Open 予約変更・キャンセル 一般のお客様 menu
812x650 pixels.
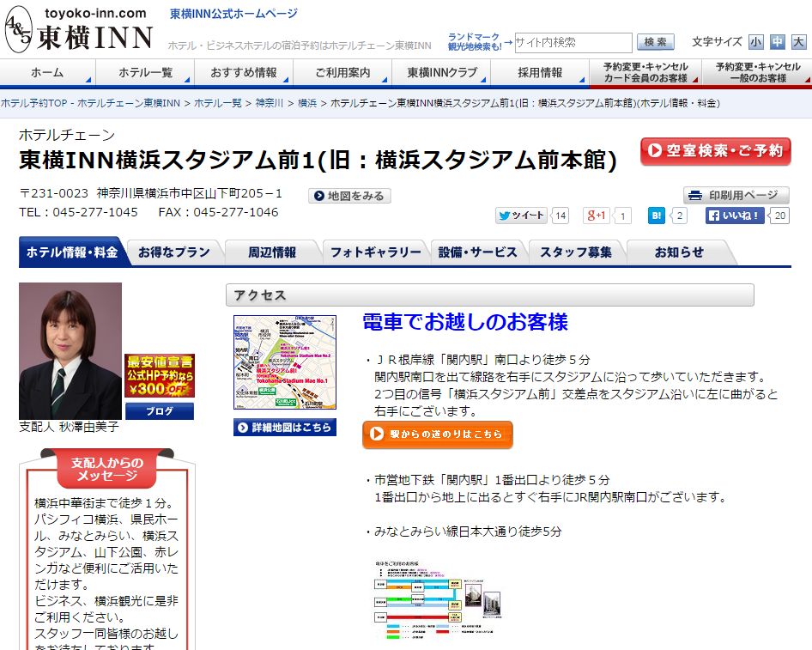click(x=758, y=72)
